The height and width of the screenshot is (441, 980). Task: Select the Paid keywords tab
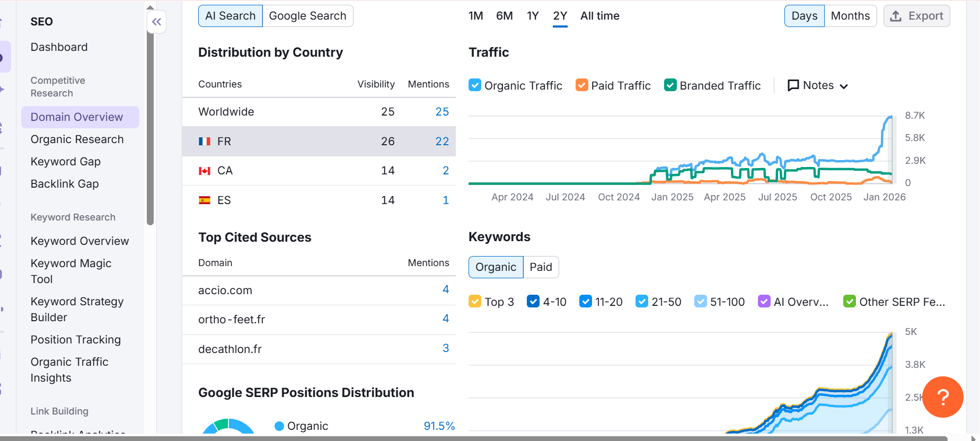[541, 267]
